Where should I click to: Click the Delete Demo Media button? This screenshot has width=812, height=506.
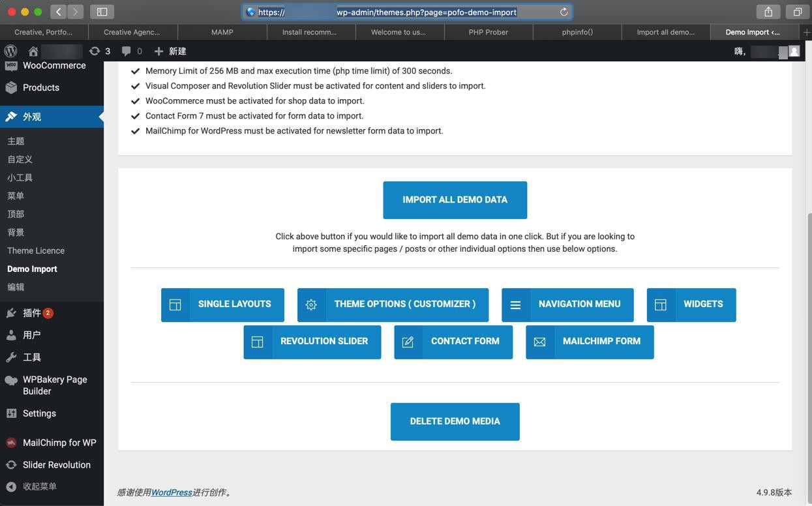point(455,422)
